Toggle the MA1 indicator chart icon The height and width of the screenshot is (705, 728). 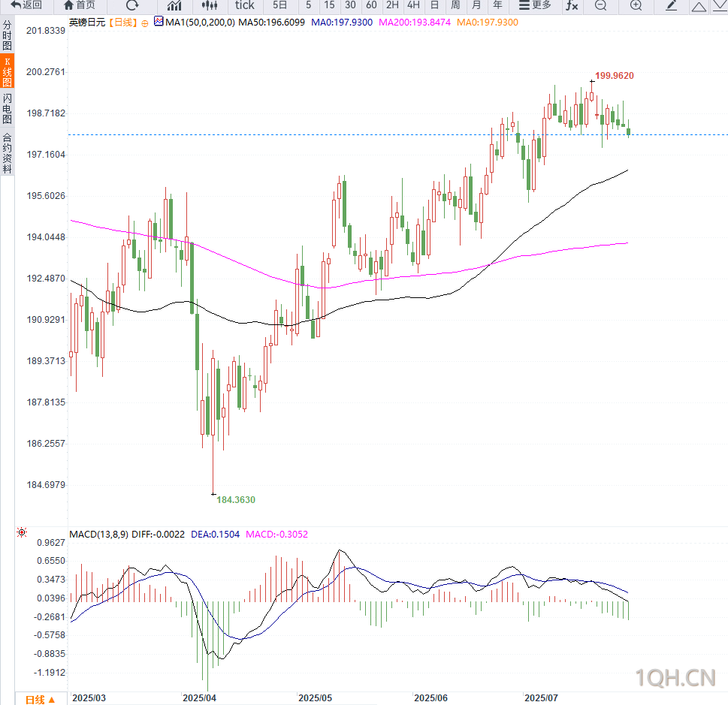tap(159, 21)
